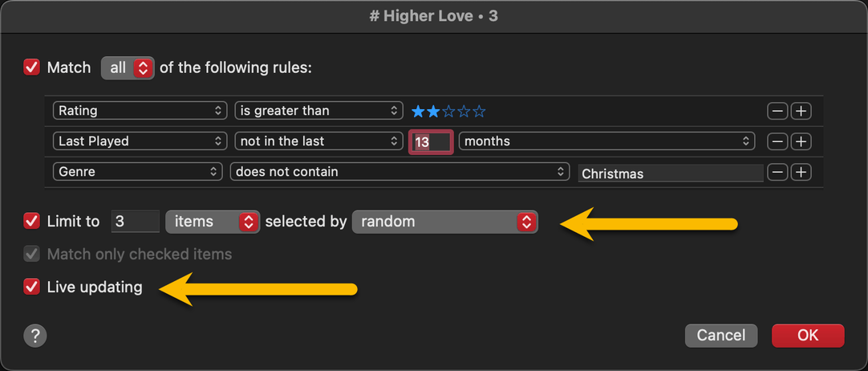
Task: Remove the Rating rule with minus button
Action: click(x=777, y=111)
